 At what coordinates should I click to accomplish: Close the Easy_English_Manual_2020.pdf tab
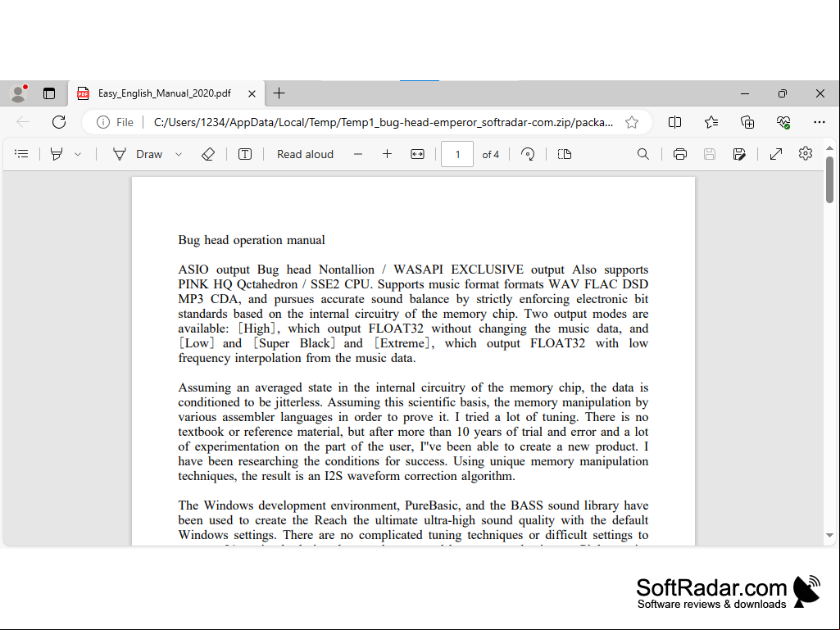point(252,93)
